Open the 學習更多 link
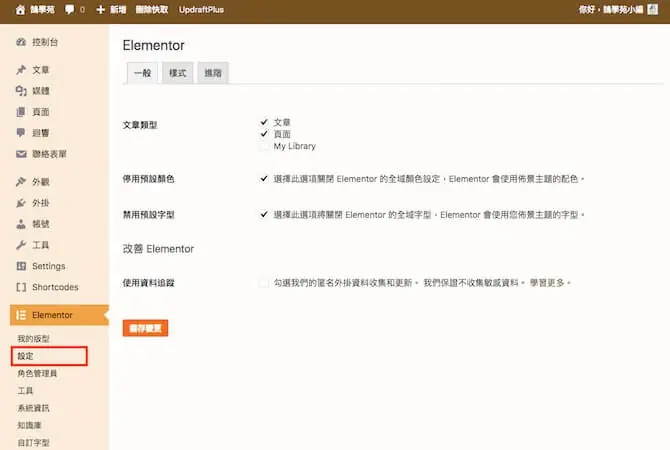The width and height of the screenshot is (670, 450). click(547, 283)
